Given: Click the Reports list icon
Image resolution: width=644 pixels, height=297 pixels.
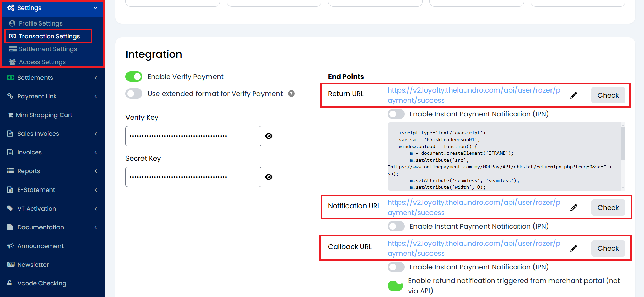Looking at the screenshot, I should point(11,171).
